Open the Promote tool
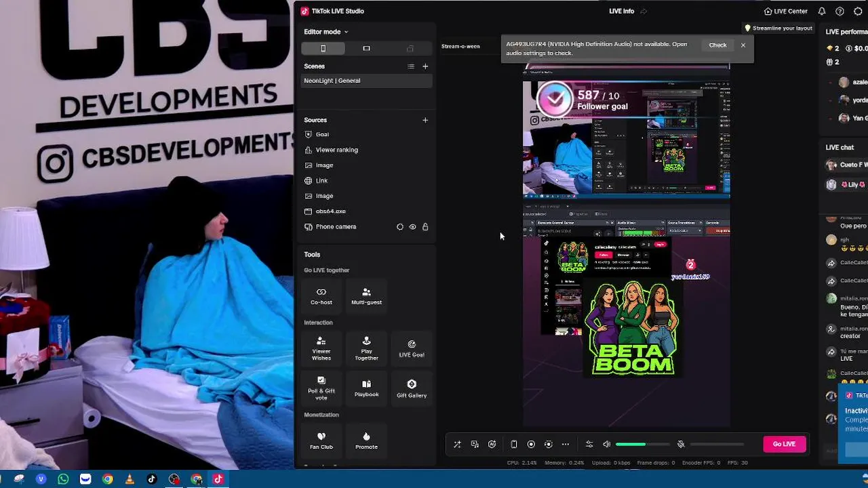Screen dimensions: 868x488 pos(366,441)
